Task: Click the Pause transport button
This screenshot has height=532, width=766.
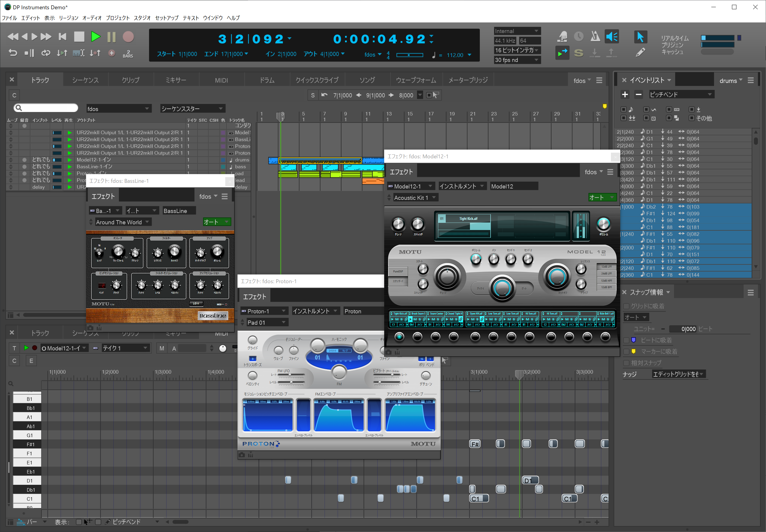Action: tap(112, 37)
